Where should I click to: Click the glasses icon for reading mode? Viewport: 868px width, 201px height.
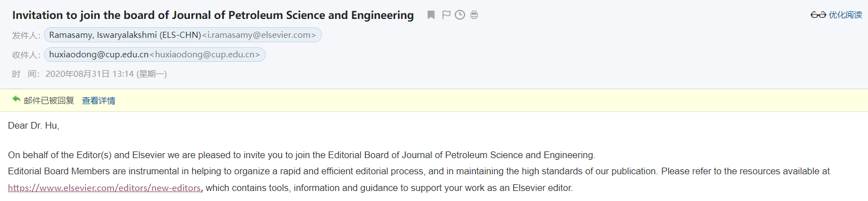818,15
